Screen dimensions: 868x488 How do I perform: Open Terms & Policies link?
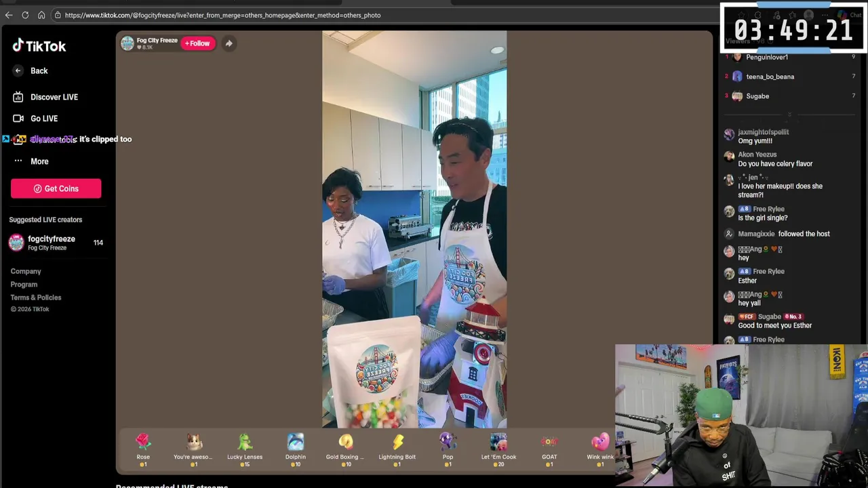(36, 298)
